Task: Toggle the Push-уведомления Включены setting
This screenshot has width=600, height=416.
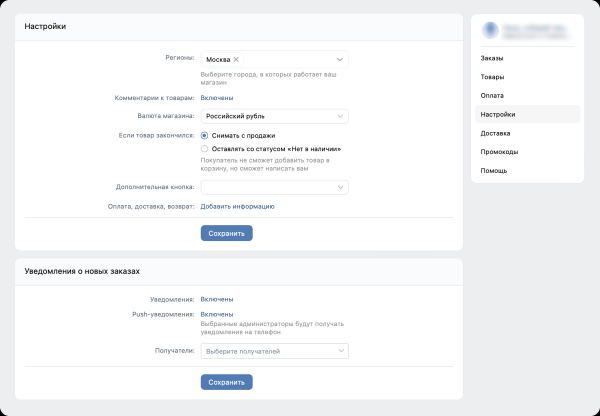Action: [217, 314]
